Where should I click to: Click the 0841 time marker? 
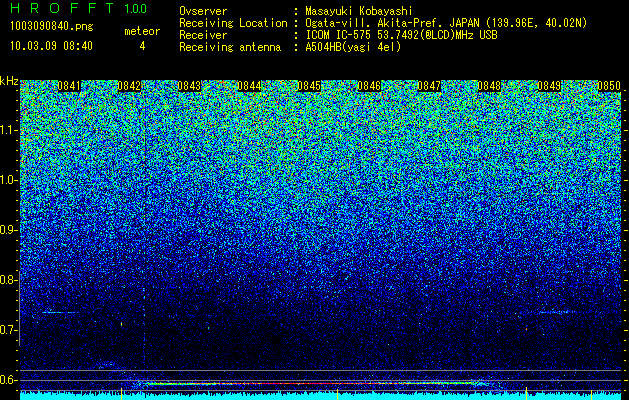click(x=69, y=86)
